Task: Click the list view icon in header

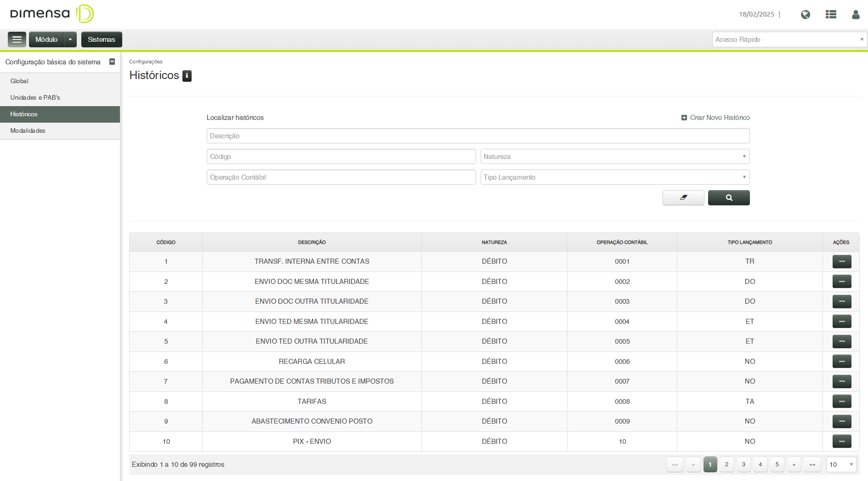Action: [x=831, y=15]
